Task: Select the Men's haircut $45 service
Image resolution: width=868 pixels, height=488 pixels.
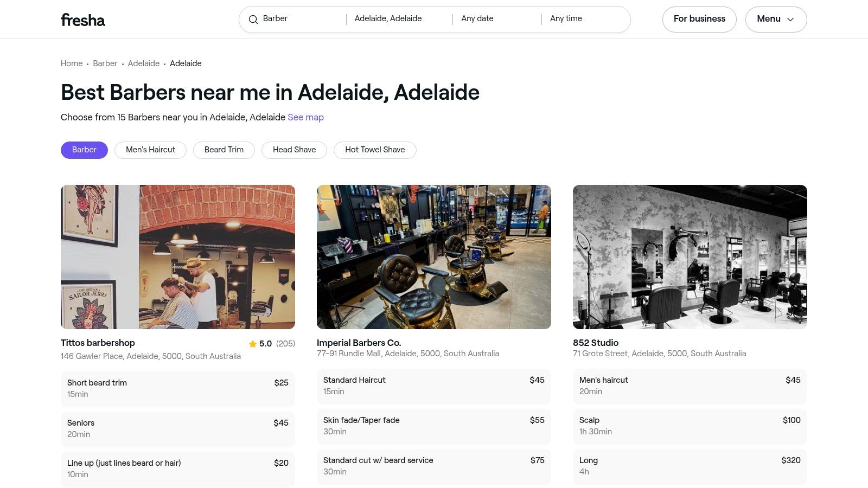Action: click(690, 386)
